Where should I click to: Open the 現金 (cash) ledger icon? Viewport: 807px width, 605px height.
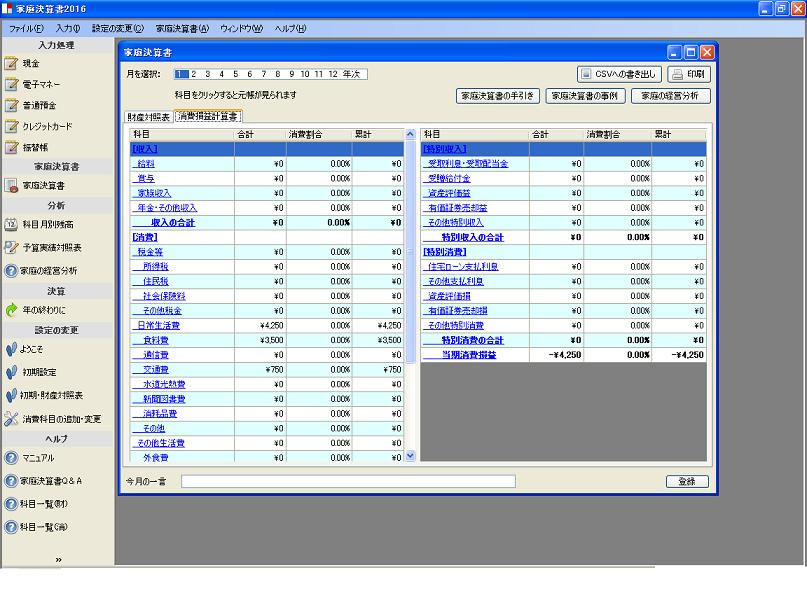coord(12,63)
